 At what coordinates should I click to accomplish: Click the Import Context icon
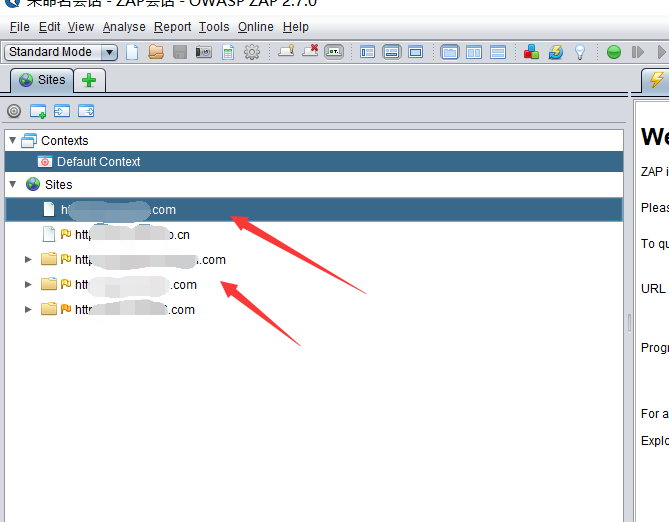[62, 111]
